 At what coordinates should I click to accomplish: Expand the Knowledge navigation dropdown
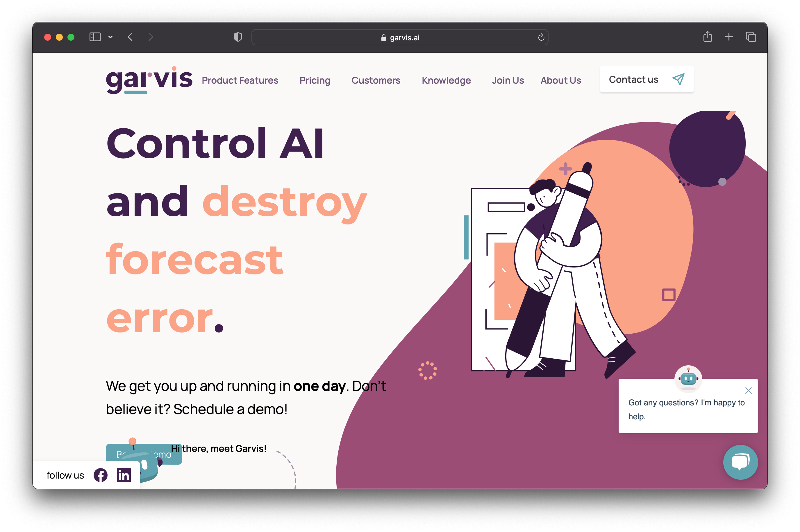pyautogui.click(x=446, y=80)
